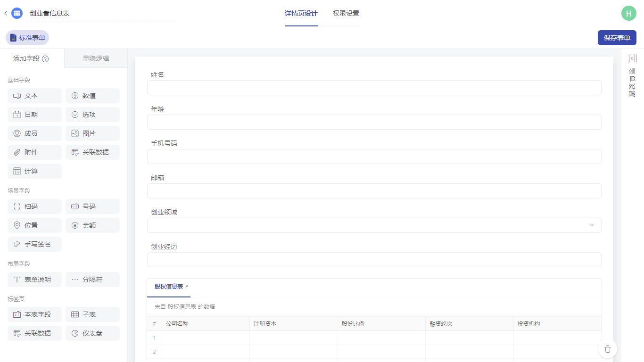The height and width of the screenshot is (362, 644).
Task: Add a 子表 sub-table tab
Action: coord(92,314)
